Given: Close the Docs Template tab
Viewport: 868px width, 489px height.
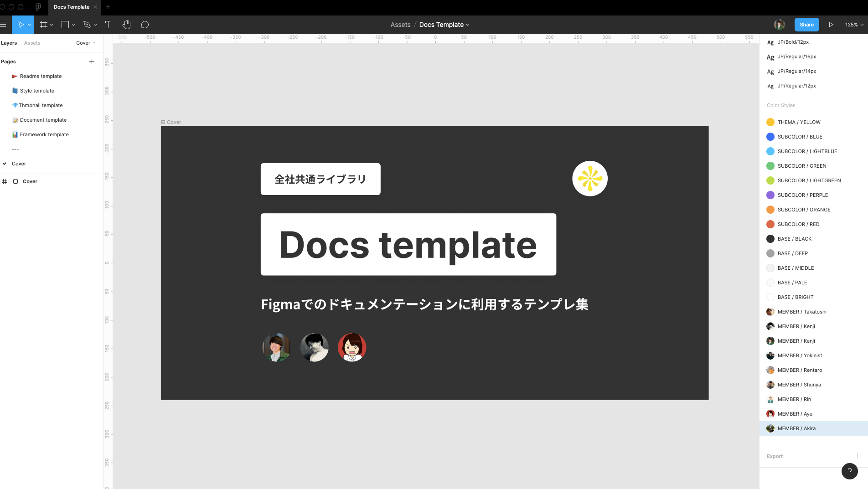Looking at the screenshot, I should click(x=95, y=7).
